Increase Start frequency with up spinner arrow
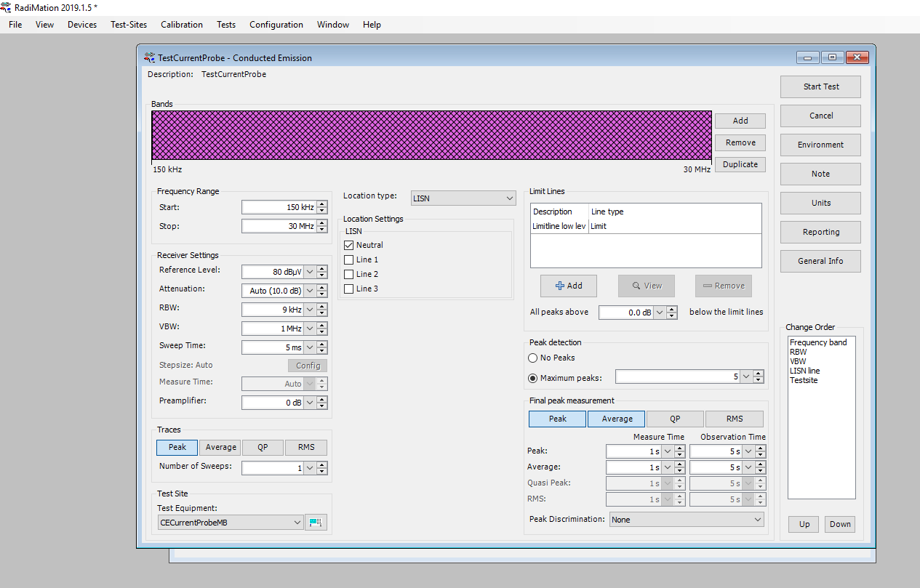920x588 pixels. (322, 204)
